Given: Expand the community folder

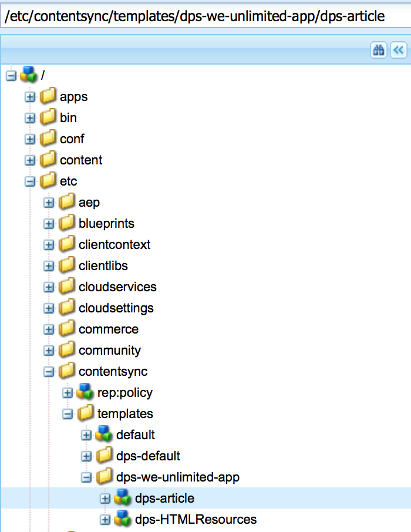Looking at the screenshot, I should (x=49, y=351).
